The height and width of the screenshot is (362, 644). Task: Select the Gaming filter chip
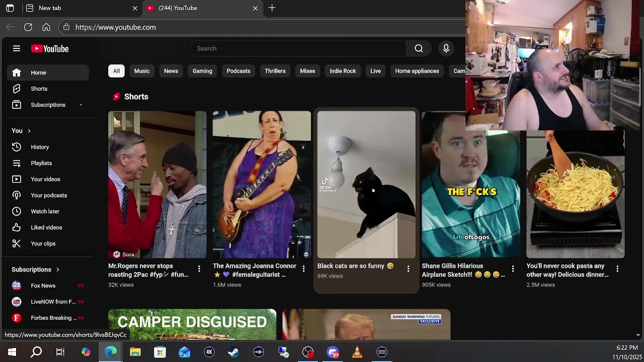(202, 71)
